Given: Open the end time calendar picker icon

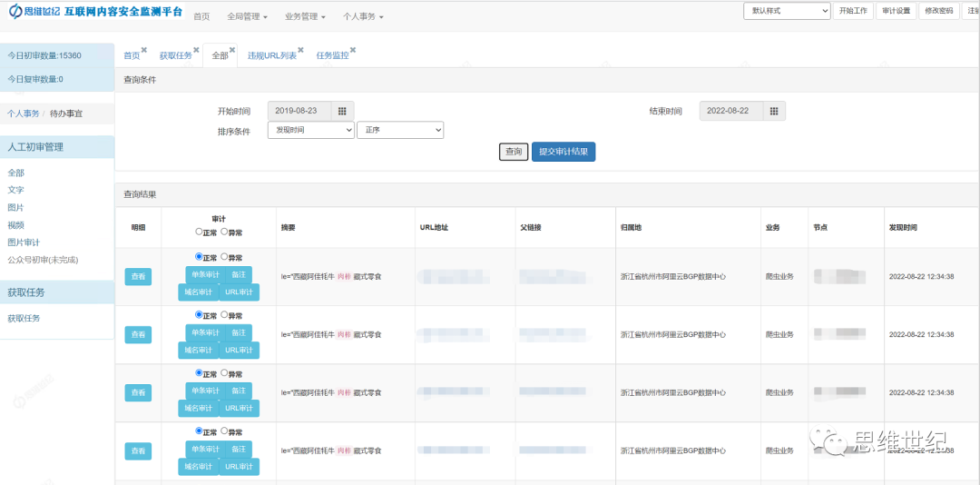Looking at the screenshot, I should [774, 111].
